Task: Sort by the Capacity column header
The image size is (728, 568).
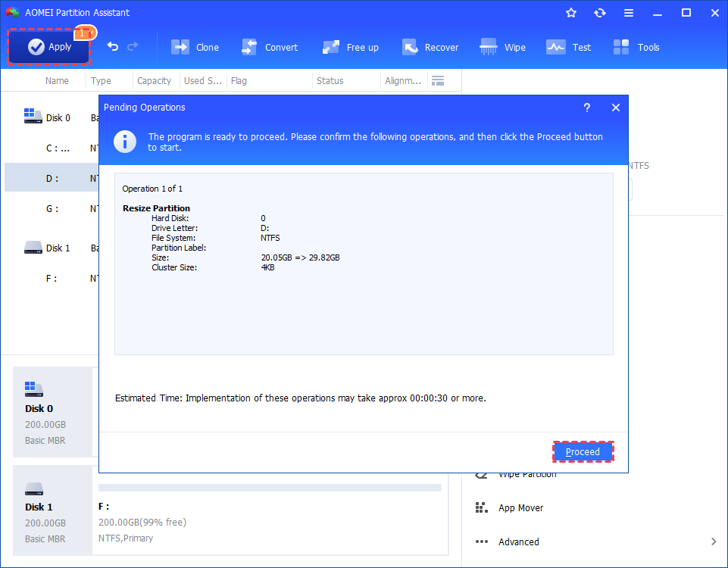Action: click(x=154, y=81)
